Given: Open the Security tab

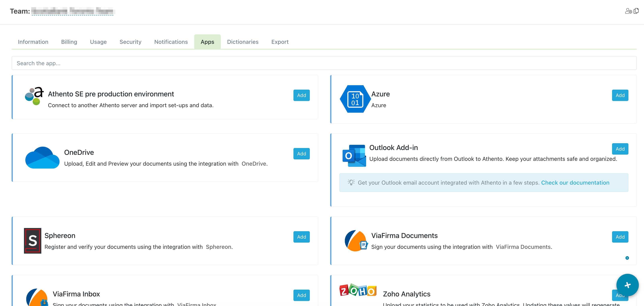Looking at the screenshot, I should click(x=130, y=42).
